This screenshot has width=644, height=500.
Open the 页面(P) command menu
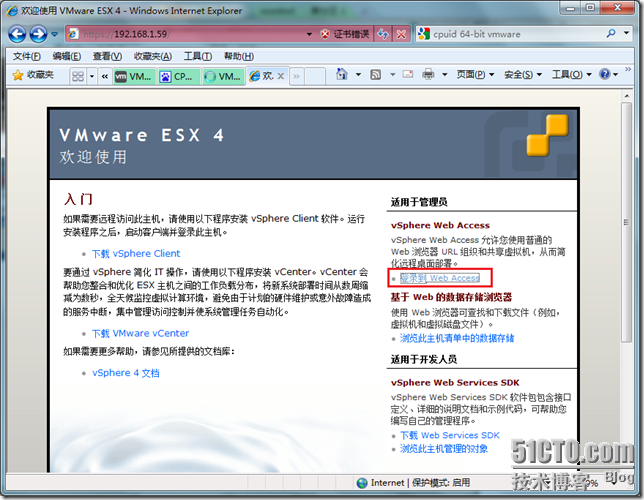475,75
